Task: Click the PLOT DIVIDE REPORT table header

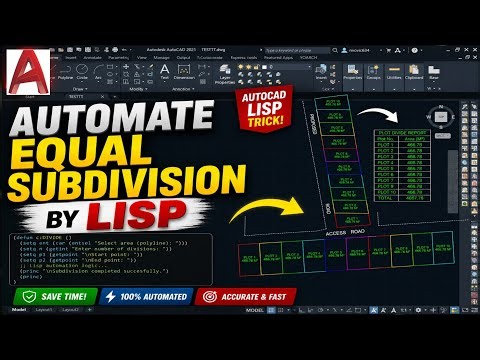Action: tap(402, 132)
